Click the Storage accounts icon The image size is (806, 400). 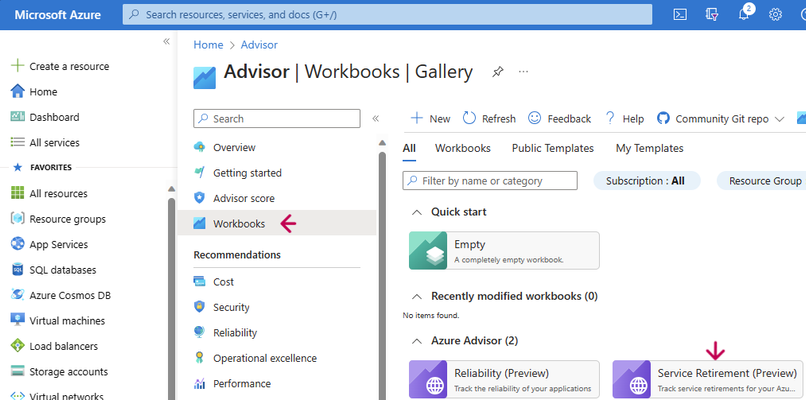[x=17, y=371]
